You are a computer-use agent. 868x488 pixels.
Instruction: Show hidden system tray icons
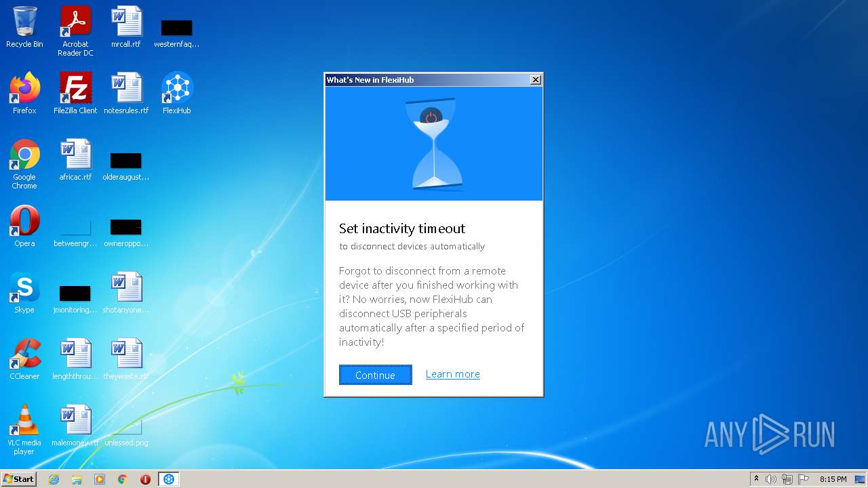[756, 479]
